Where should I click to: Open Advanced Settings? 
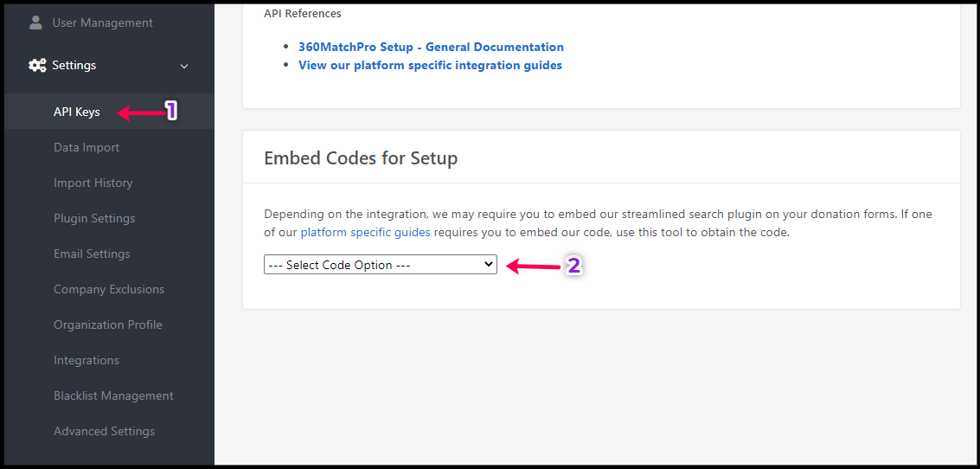[104, 431]
